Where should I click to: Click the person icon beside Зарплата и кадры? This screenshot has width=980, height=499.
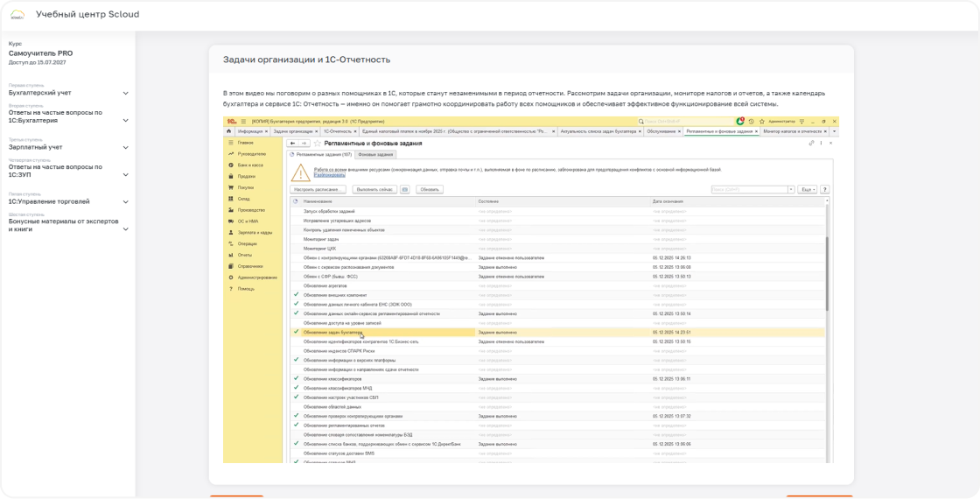pyautogui.click(x=231, y=233)
